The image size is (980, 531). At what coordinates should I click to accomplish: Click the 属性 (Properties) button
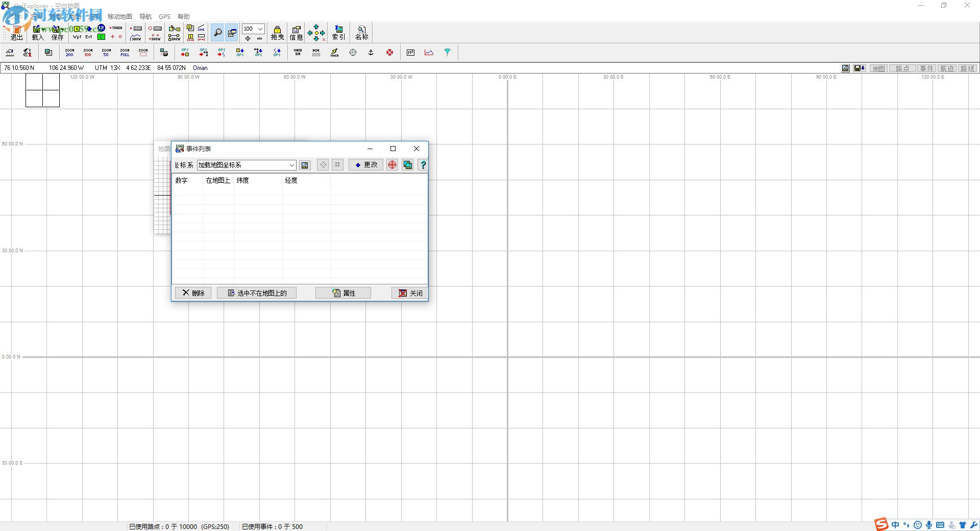pyautogui.click(x=344, y=293)
